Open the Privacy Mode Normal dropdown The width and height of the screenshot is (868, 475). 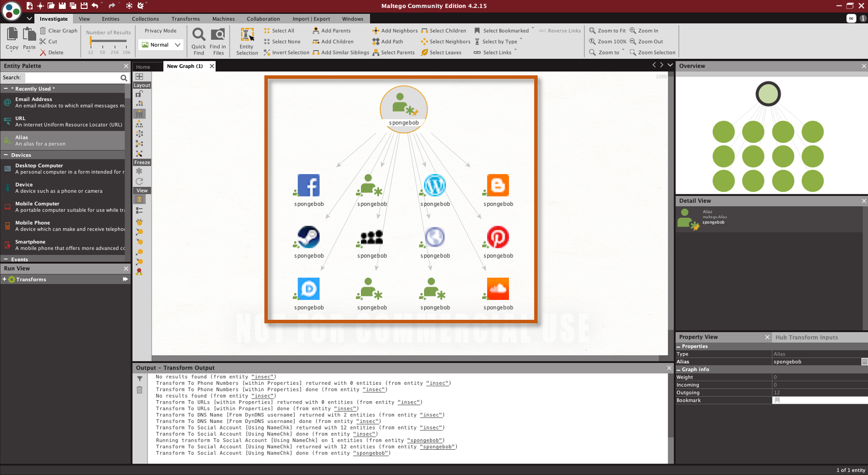coord(161,45)
